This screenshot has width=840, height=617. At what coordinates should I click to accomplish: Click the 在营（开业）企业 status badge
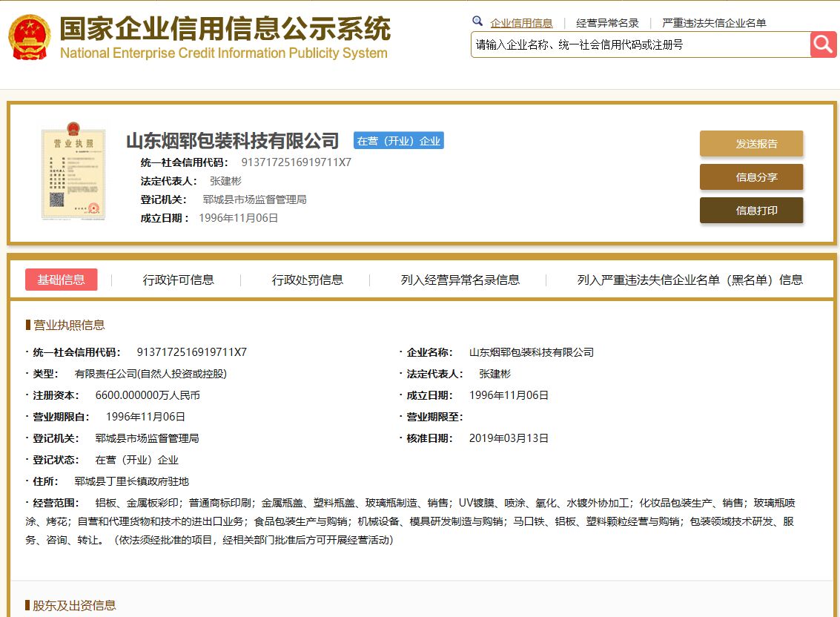pos(398,141)
